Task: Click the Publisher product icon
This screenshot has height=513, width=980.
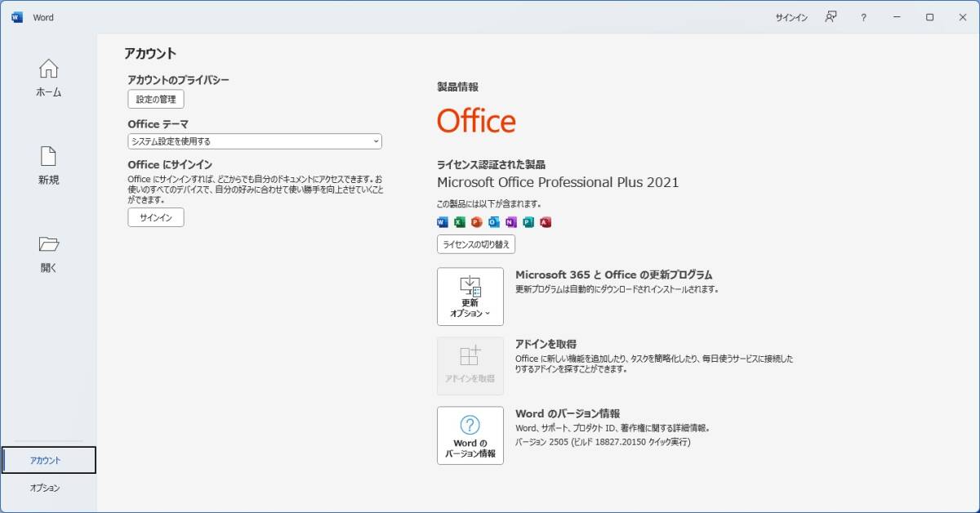Action: [x=528, y=222]
